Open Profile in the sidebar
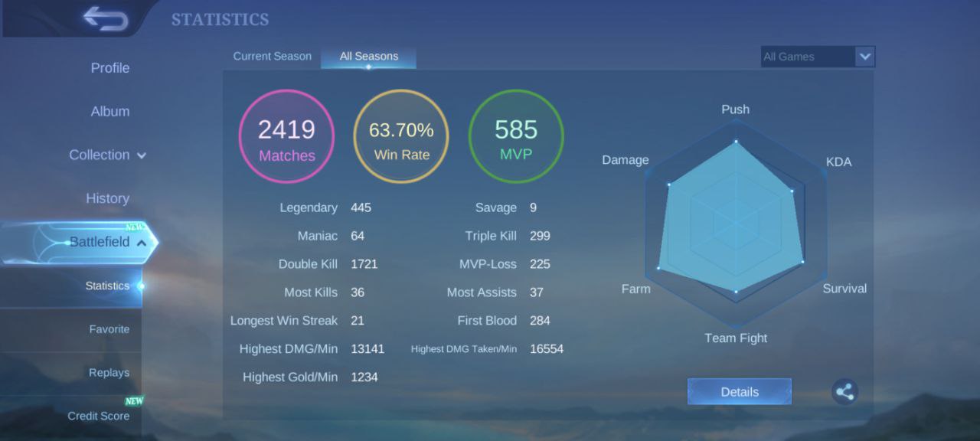980x441 pixels. click(110, 67)
